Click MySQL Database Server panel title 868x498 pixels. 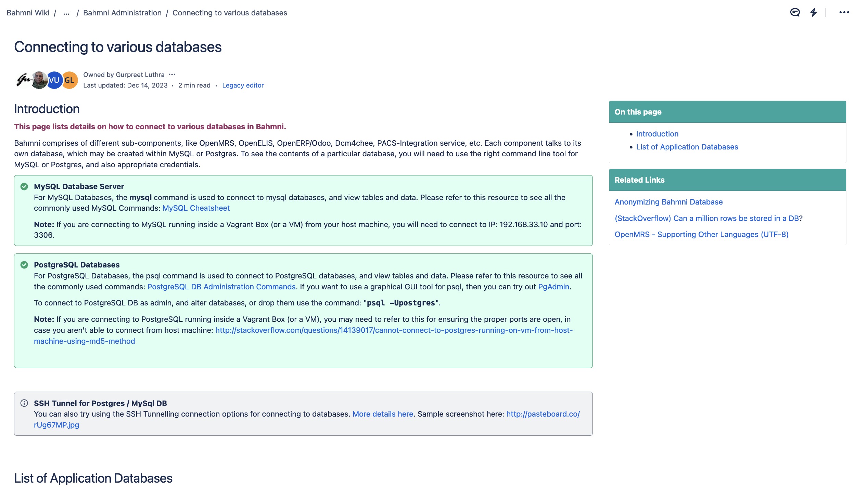(x=79, y=186)
